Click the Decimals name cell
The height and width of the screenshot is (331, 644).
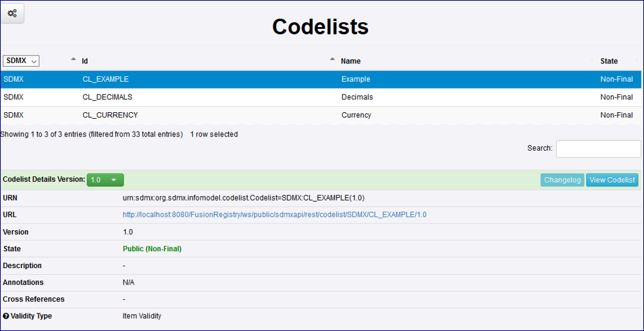pos(357,97)
